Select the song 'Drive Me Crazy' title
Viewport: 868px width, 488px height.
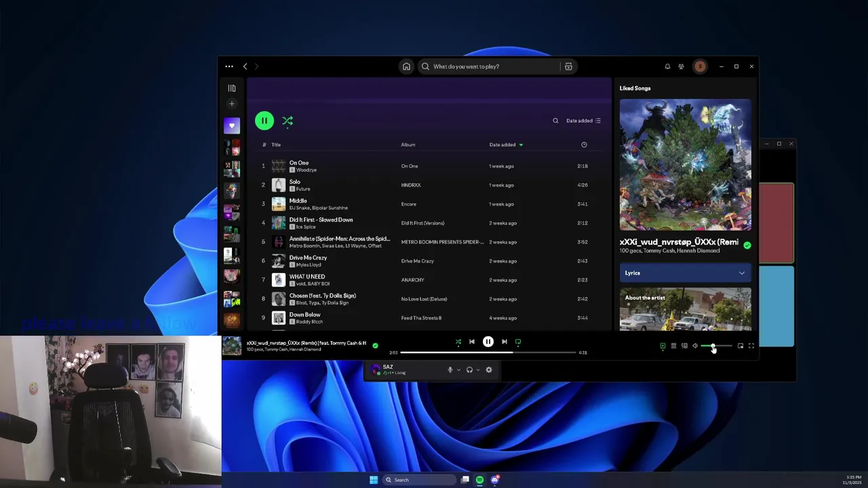coord(309,258)
